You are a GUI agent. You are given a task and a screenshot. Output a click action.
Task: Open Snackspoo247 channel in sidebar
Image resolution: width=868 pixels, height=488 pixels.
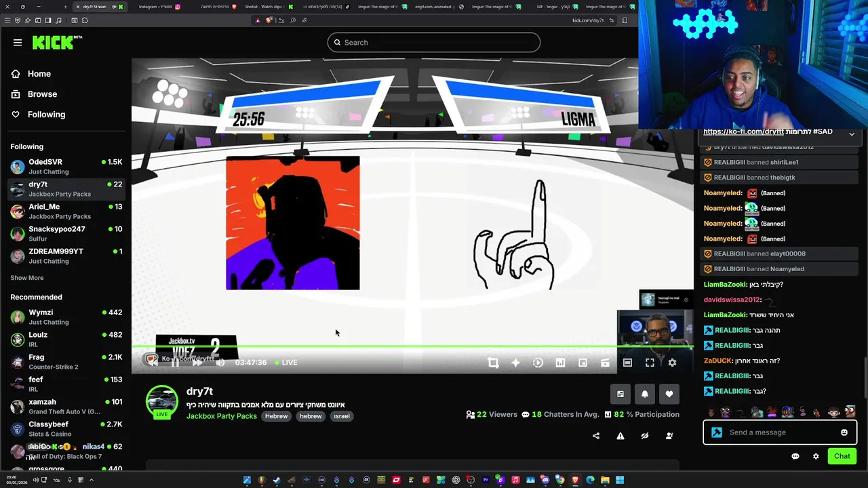point(66,234)
